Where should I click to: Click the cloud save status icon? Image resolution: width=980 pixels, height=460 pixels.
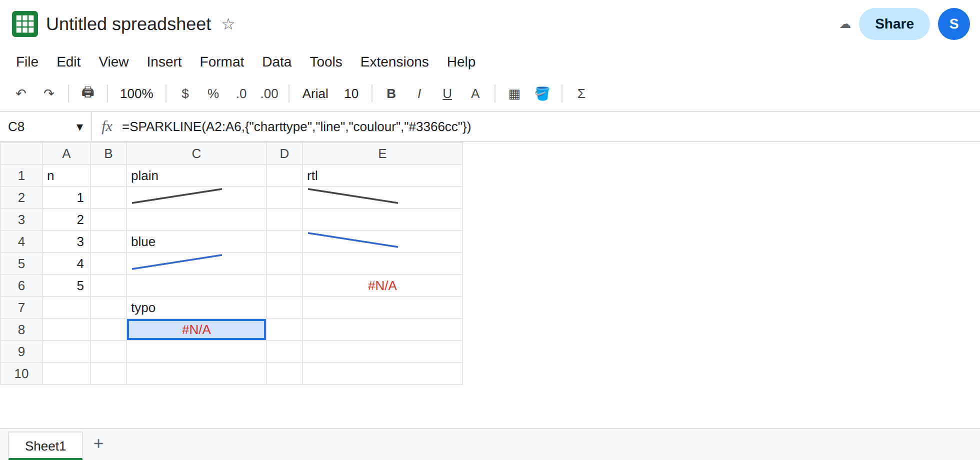pos(845,24)
